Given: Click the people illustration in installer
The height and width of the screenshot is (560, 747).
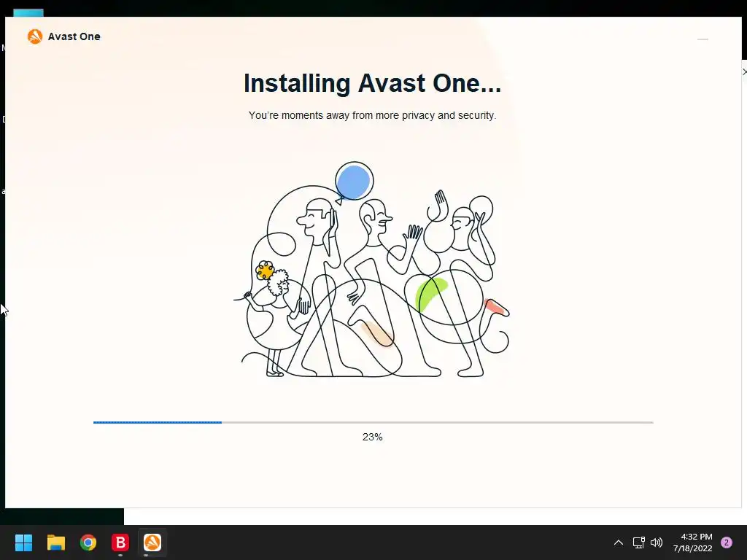Looking at the screenshot, I should coord(372,270).
